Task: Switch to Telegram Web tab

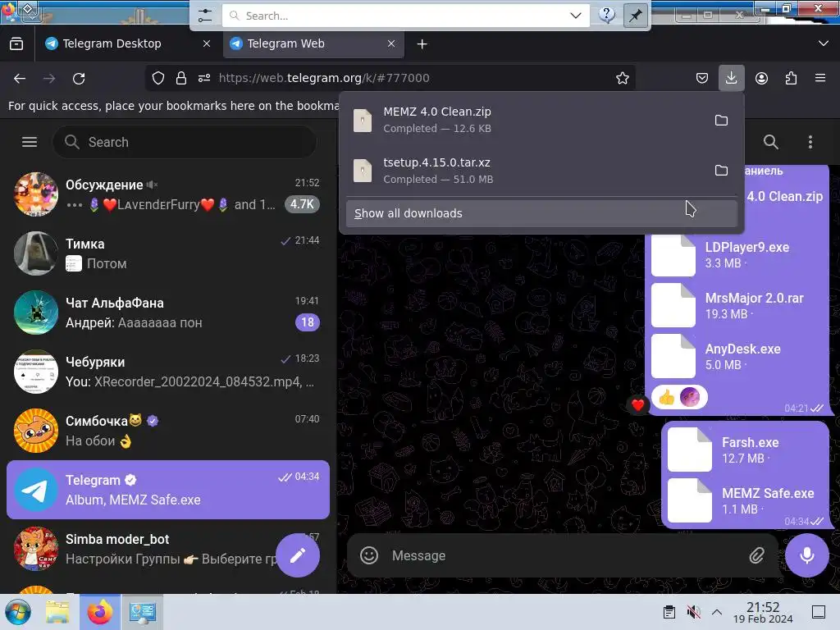Action: [313, 43]
